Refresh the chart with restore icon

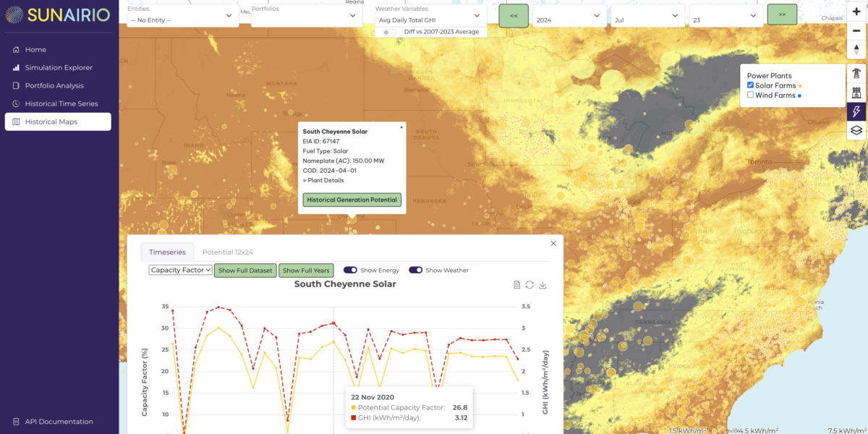[x=529, y=285]
